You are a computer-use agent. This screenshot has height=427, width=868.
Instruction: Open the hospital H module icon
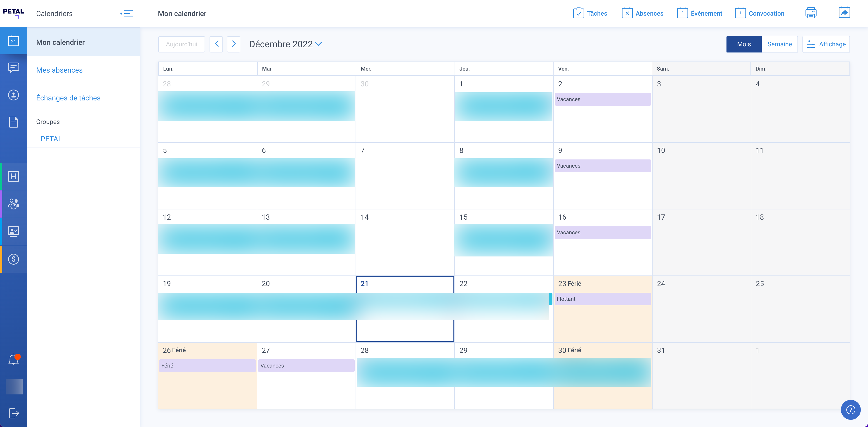pyautogui.click(x=14, y=176)
